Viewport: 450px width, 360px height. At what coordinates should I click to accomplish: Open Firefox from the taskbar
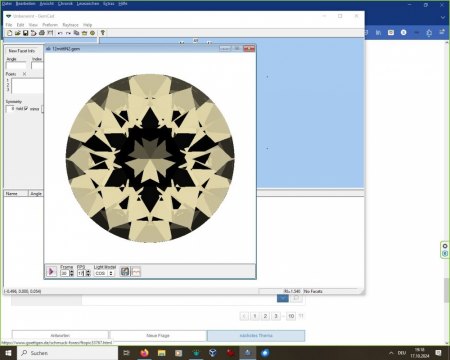[144, 353]
